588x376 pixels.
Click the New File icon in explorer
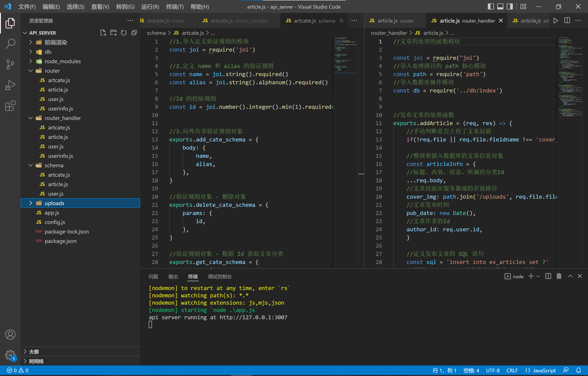tap(103, 33)
